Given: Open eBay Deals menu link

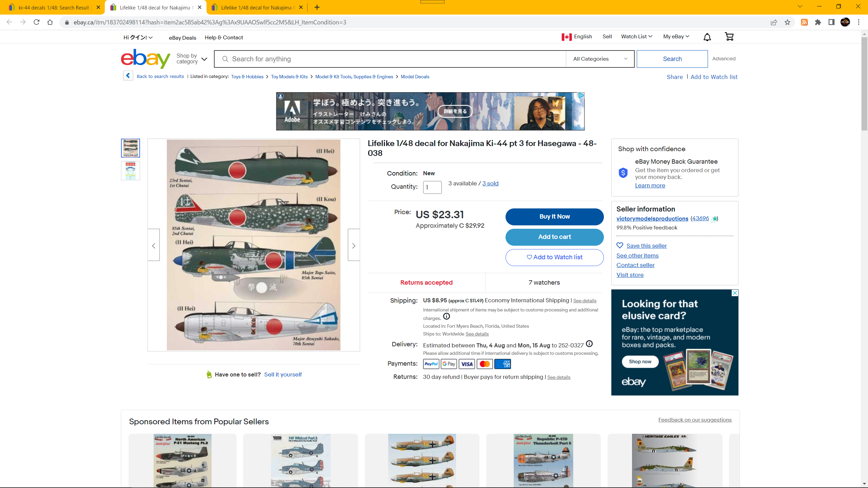Looking at the screenshot, I should pos(182,38).
